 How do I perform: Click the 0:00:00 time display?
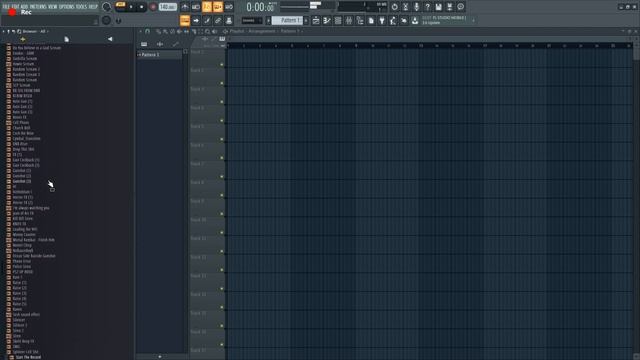(260, 7)
